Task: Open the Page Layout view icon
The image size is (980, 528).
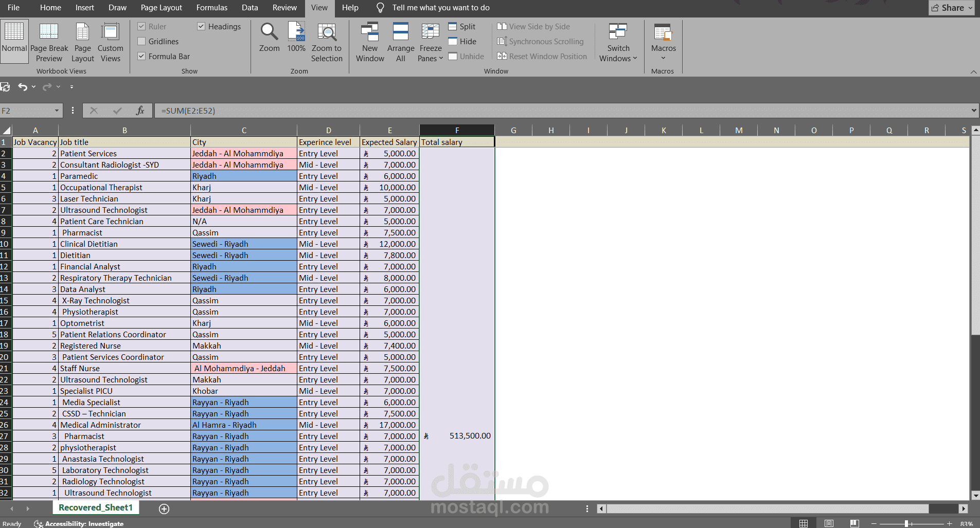Action: pos(82,42)
